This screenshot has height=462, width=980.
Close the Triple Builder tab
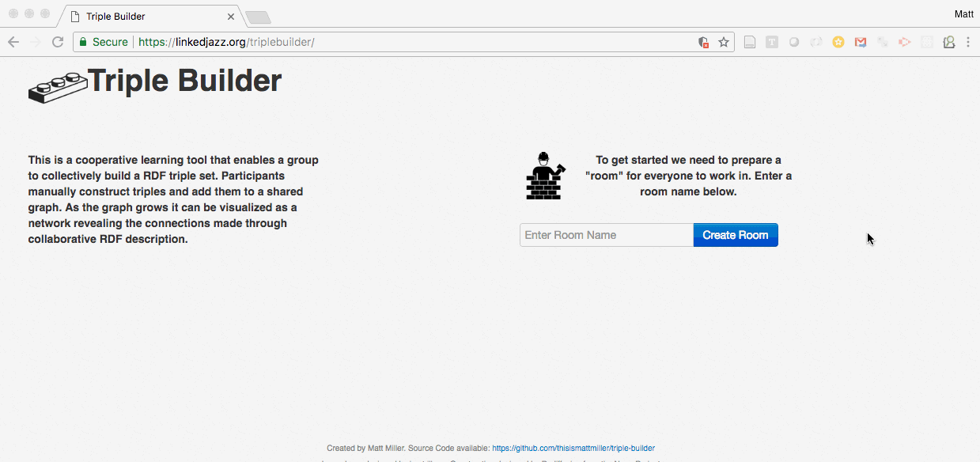pos(231,16)
